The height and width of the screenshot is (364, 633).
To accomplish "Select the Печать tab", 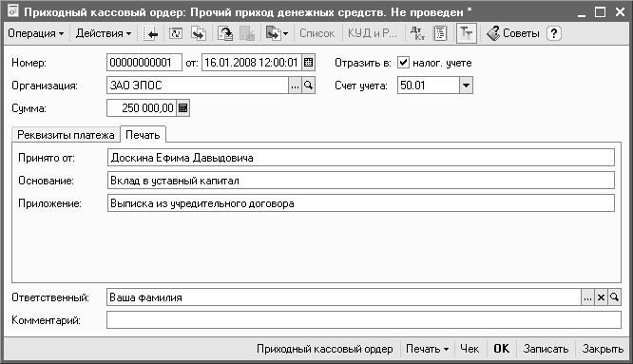I will click(143, 134).
